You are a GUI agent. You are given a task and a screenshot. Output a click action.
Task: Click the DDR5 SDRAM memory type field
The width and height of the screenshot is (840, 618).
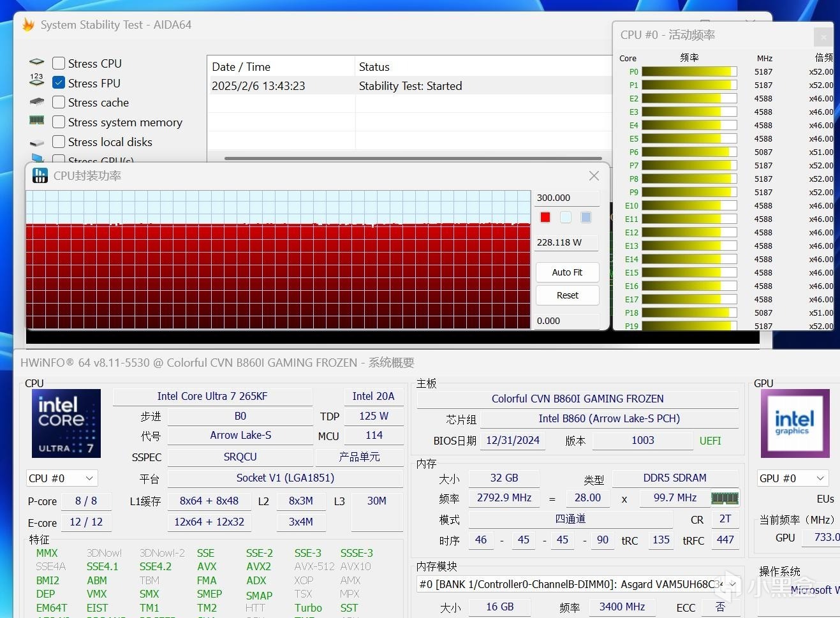[675, 478]
